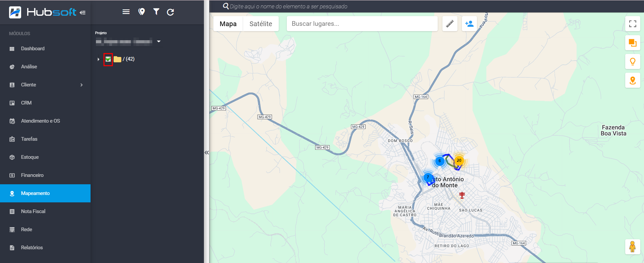The width and height of the screenshot is (644, 263).
Task: Collapse the side panel with double arrow
Action: click(x=207, y=152)
